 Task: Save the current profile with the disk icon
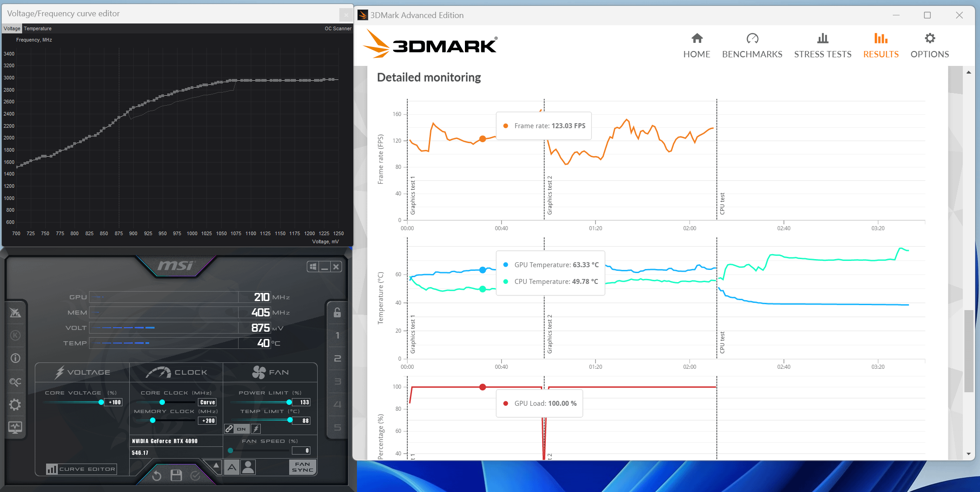pyautogui.click(x=176, y=475)
